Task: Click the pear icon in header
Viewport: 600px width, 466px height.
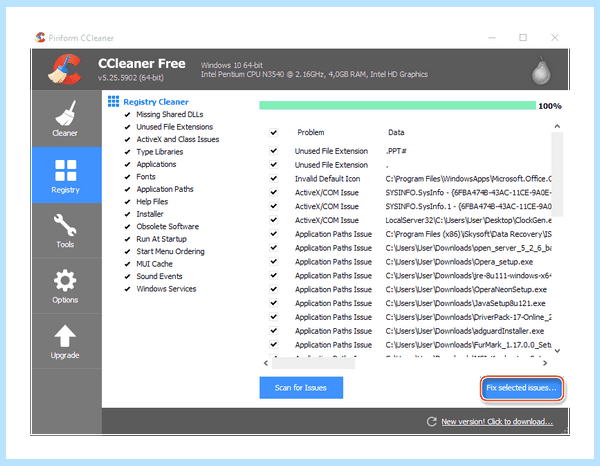Action: click(x=541, y=71)
